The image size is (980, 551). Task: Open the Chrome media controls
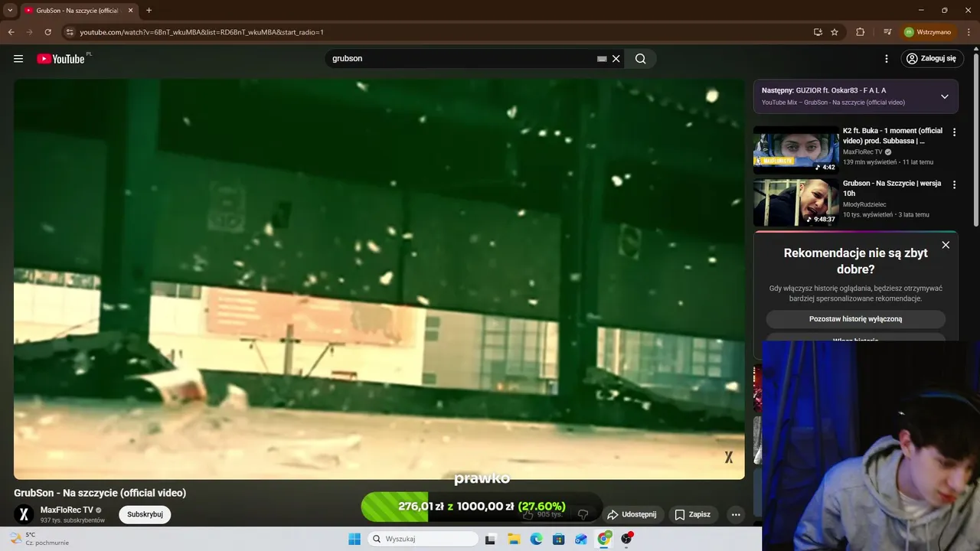pyautogui.click(x=887, y=32)
